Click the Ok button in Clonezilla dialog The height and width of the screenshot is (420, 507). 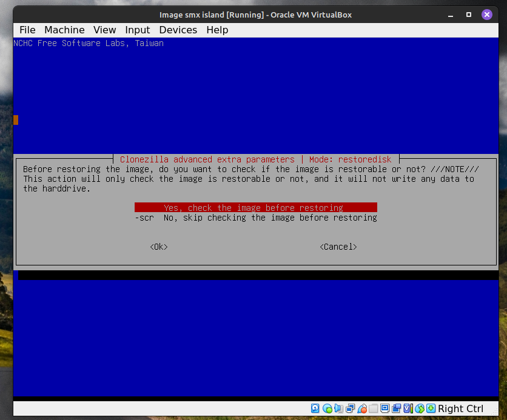point(159,247)
